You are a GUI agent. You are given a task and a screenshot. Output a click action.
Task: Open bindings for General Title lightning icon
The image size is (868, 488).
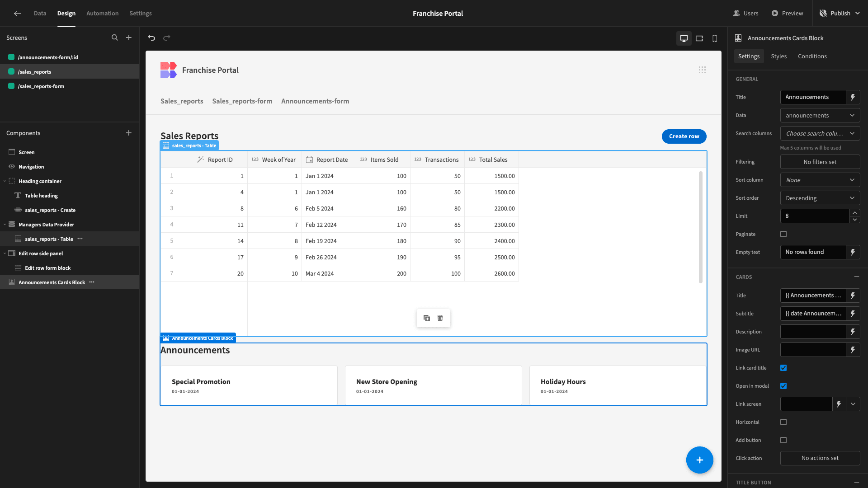click(x=853, y=97)
